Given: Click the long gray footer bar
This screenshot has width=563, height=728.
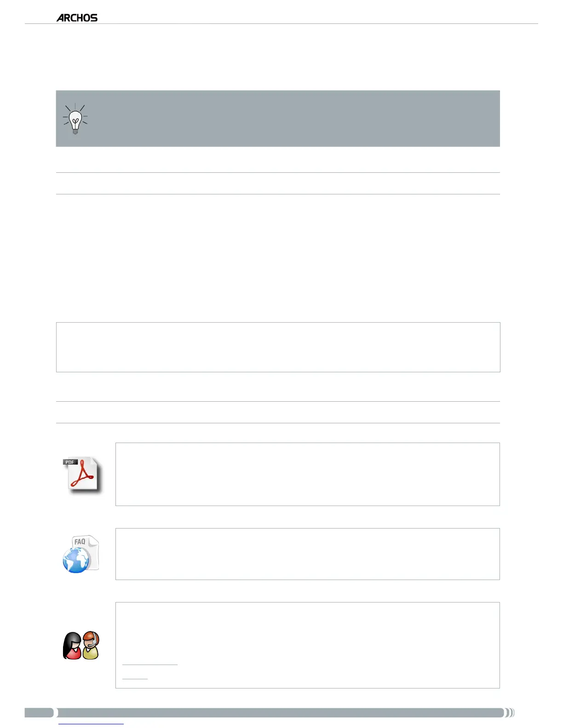Looking at the screenshot, I should click(x=281, y=713).
